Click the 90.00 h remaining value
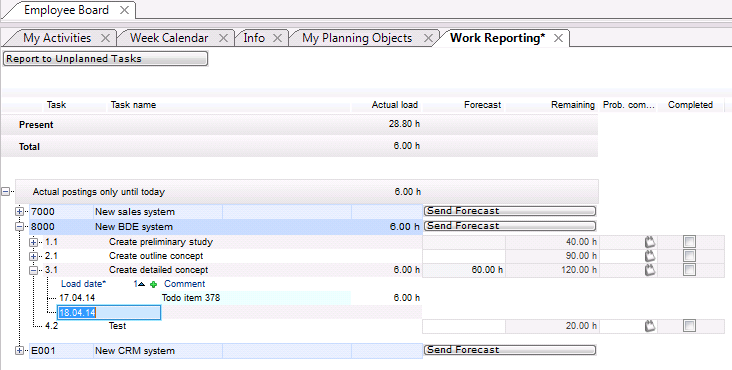 coord(581,256)
